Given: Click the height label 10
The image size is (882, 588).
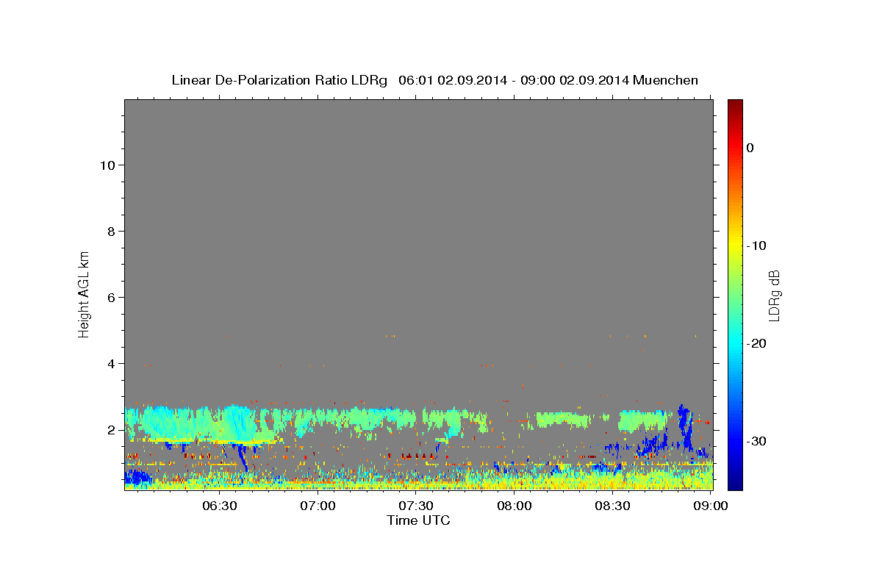Looking at the screenshot, I should [x=107, y=165].
